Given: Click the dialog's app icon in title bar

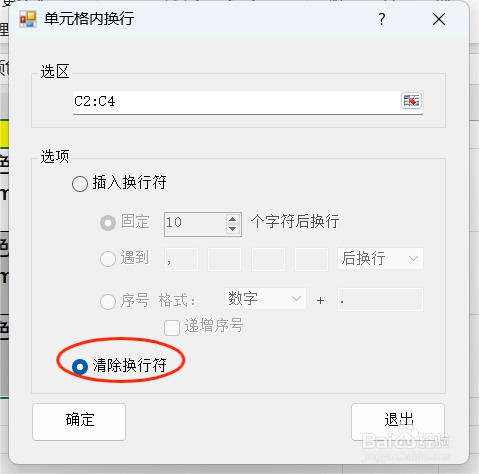Looking at the screenshot, I should pos(27,19).
